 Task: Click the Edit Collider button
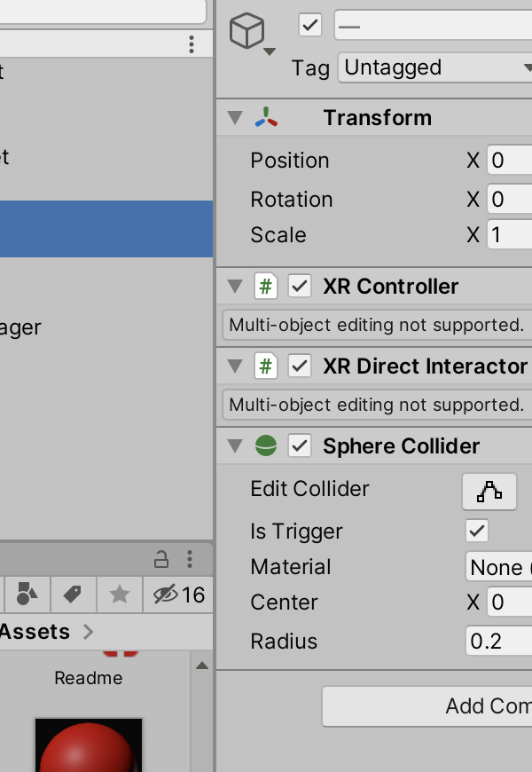pyautogui.click(x=489, y=492)
